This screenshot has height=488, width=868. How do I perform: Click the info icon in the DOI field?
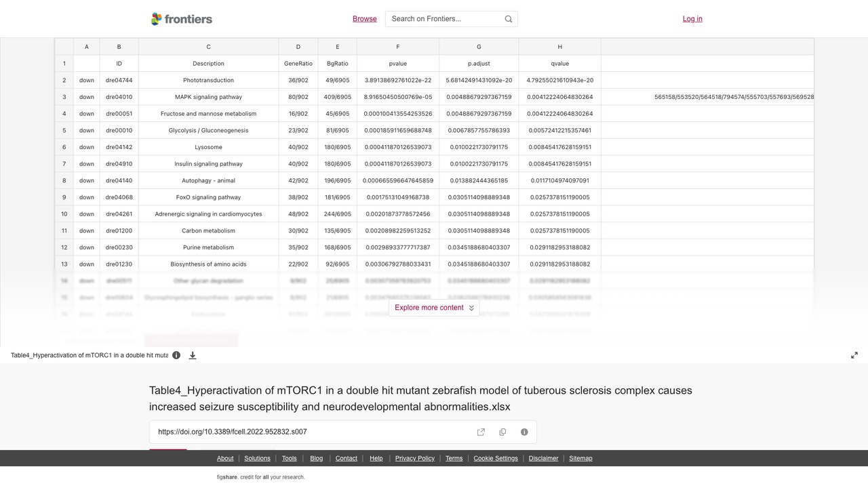coord(524,432)
